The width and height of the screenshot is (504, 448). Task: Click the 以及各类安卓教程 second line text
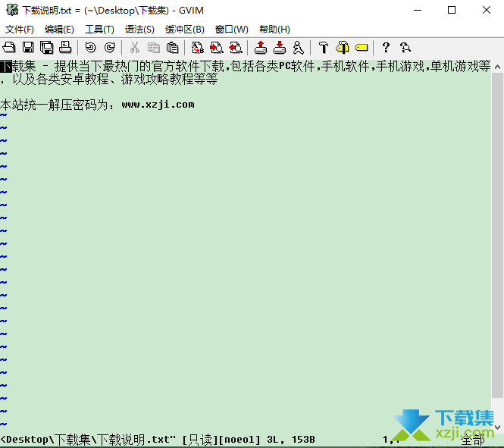pos(109,79)
